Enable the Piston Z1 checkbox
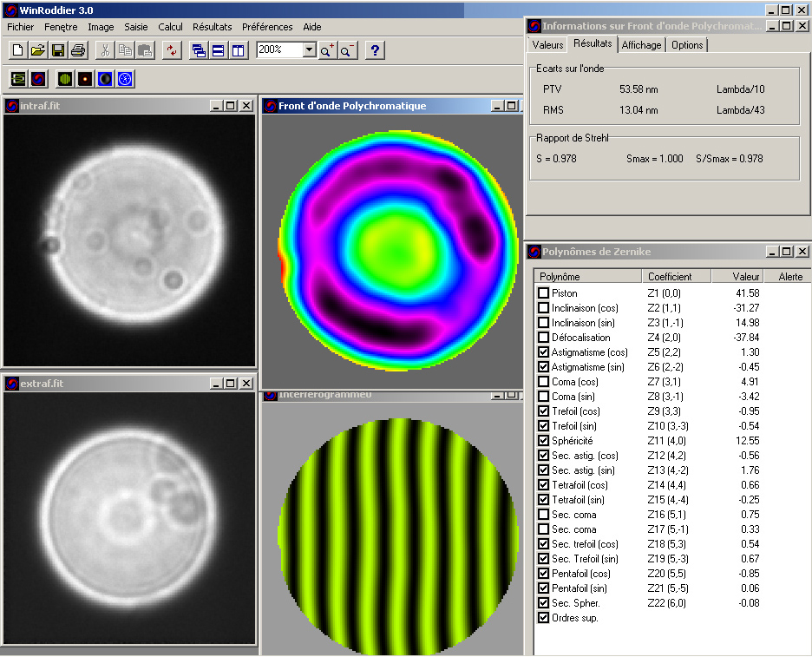This screenshot has width=812, height=657. click(x=543, y=293)
